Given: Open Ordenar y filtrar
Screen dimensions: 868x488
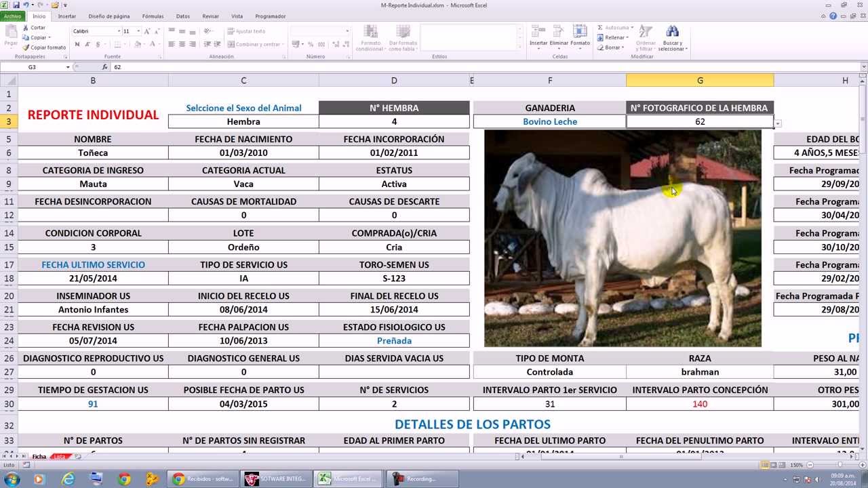Looking at the screenshot, I should click(x=646, y=38).
